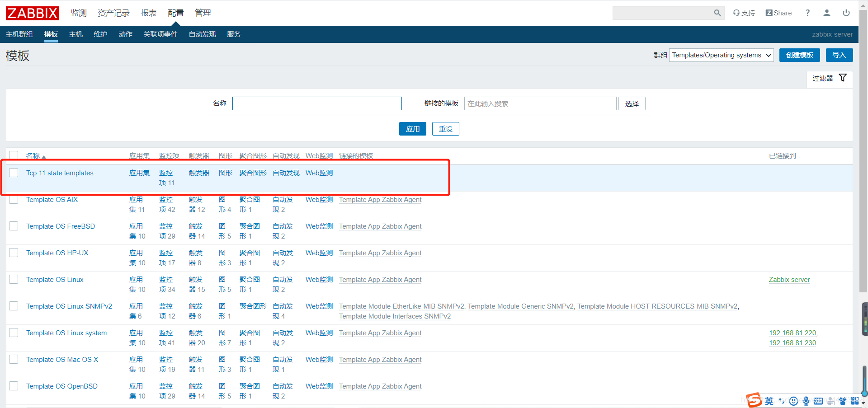868x408 pixels.
Task: Click the 导入 import button
Action: [x=840, y=55]
